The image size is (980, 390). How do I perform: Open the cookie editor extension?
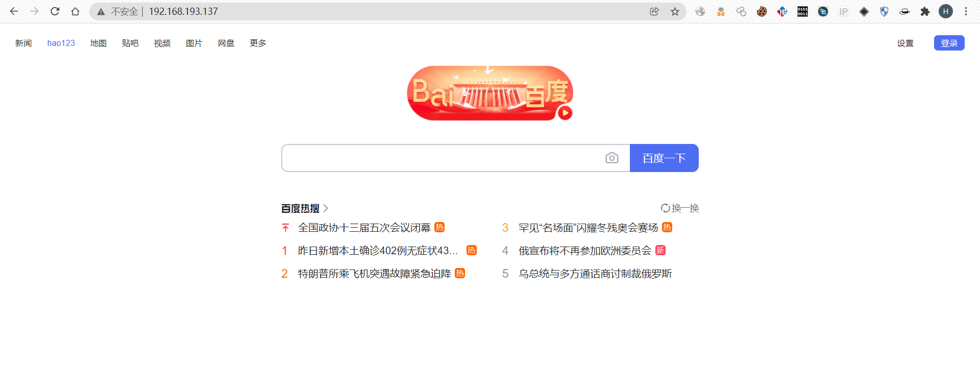pyautogui.click(x=762, y=11)
